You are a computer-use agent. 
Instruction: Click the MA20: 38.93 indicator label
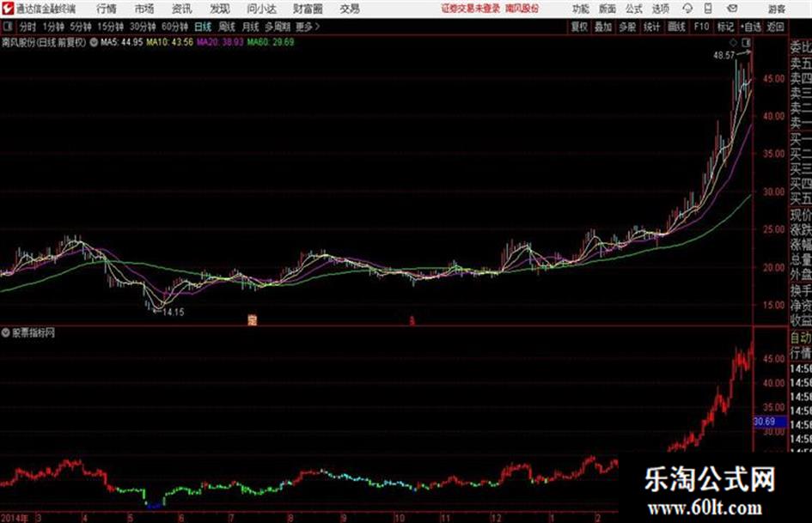point(220,42)
